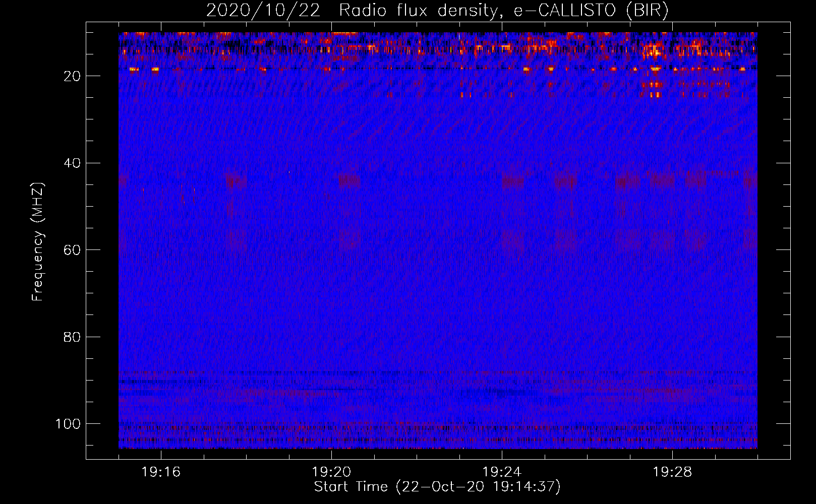Image resolution: width=816 pixels, height=504 pixels.
Task: Click the plot title "2020/10/22 Radio flux density, e-CALLISTO (BIR)"
Action: point(437,11)
